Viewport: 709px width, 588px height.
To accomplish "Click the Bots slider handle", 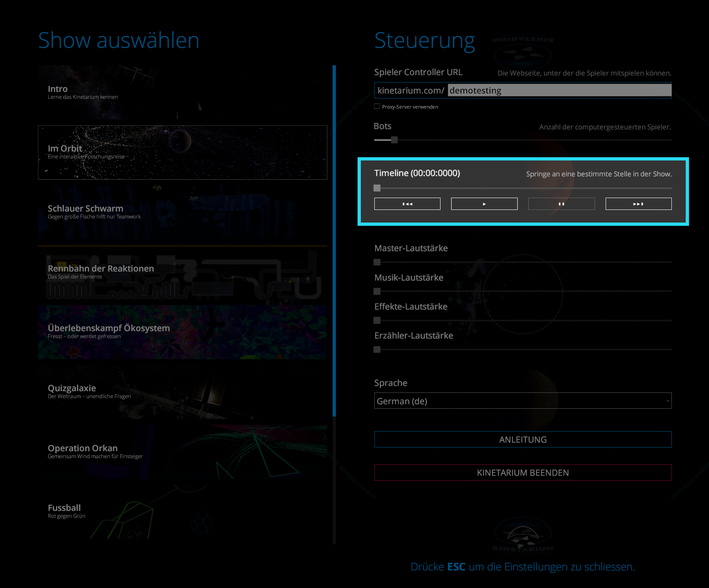I will pyautogui.click(x=394, y=140).
